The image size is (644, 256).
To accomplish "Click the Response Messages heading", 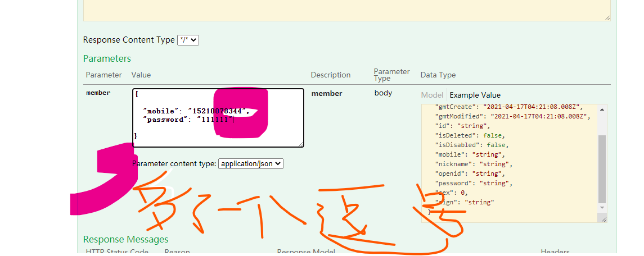I will 125,239.
